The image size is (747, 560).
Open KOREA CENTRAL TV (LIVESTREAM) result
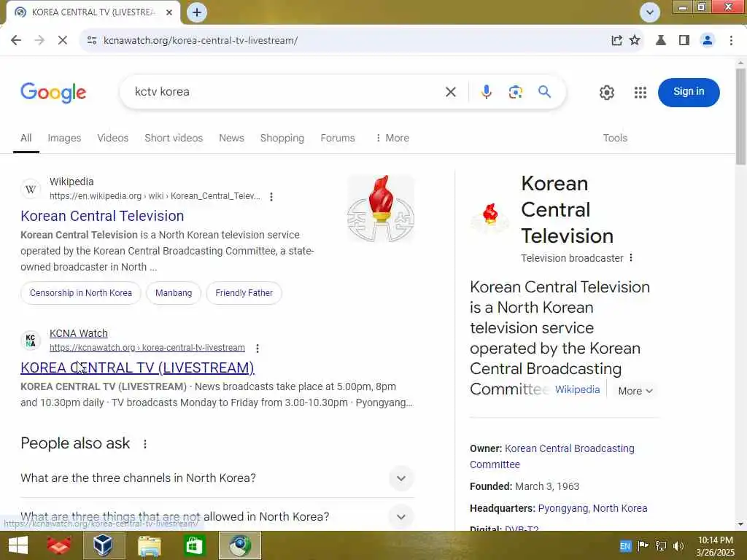pos(137,367)
